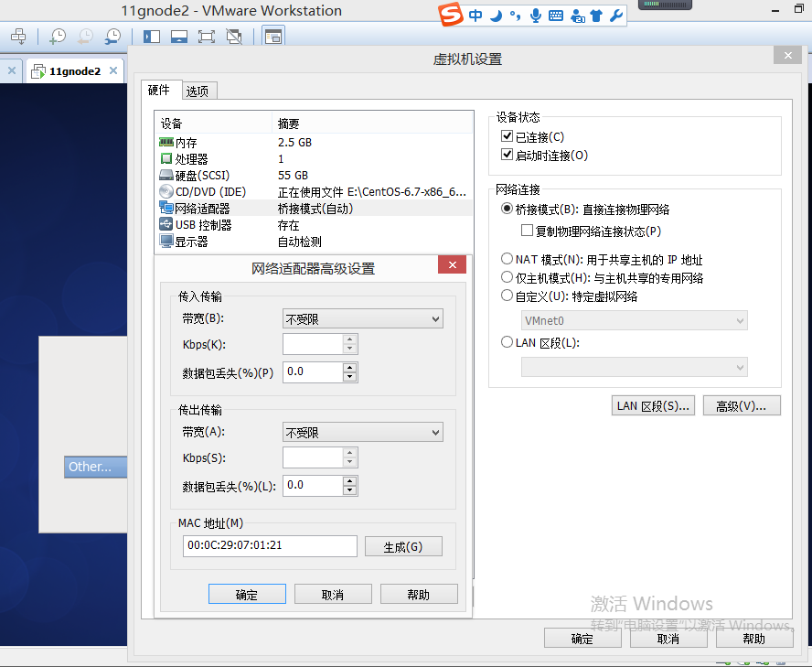Toggle the thumbnail bar view icon
The image size is (812, 667).
(179, 37)
